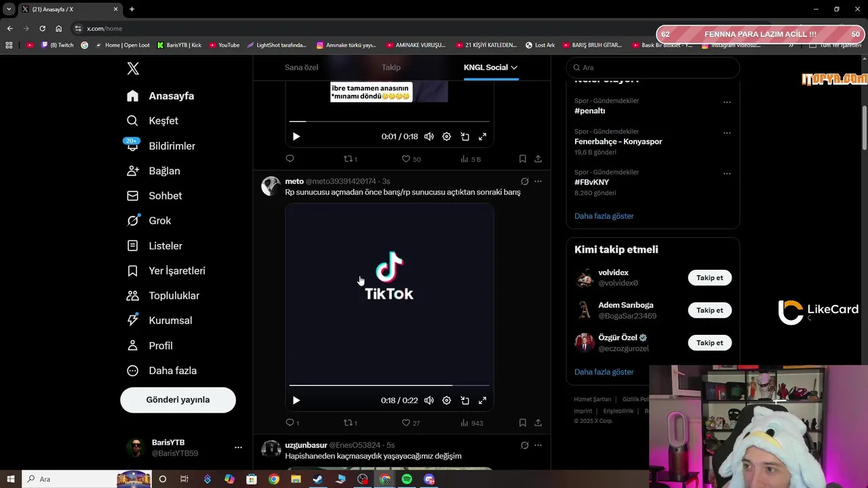Open more options for Fenerbahçe – Konyaspor trend
The height and width of the screenshot is (488, 868).
(727, 133)
